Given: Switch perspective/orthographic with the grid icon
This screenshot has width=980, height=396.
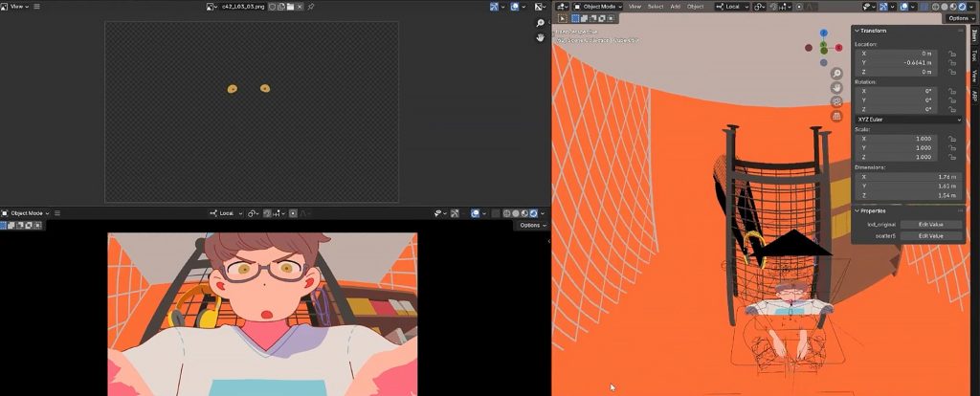Looking at the screenshot, I should tap(836, 116).
